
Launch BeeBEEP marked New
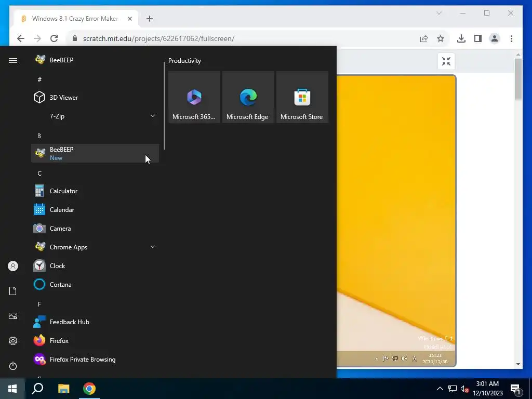pos(95,153)
